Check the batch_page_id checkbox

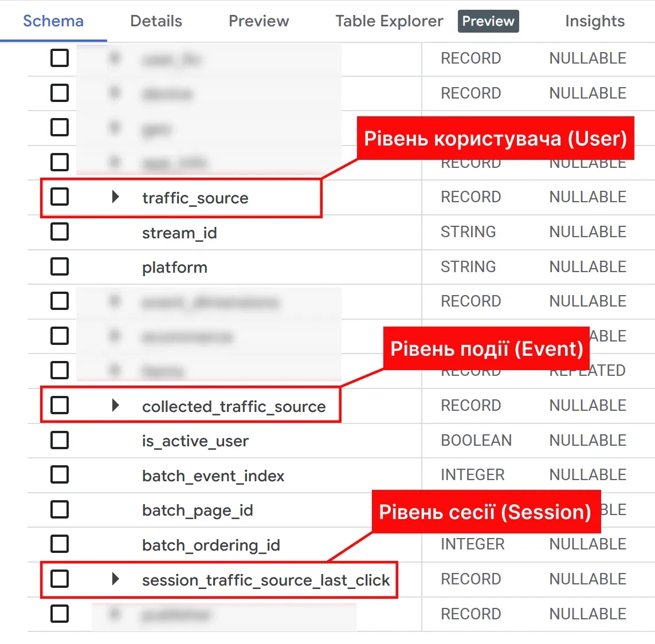[x=60, y=509]
